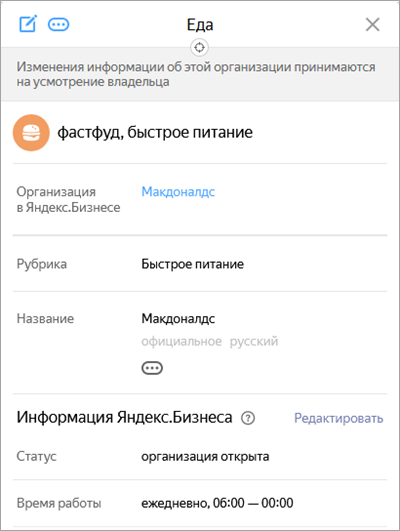
Task: Close the Еда panel
Action: click(373, 24)
